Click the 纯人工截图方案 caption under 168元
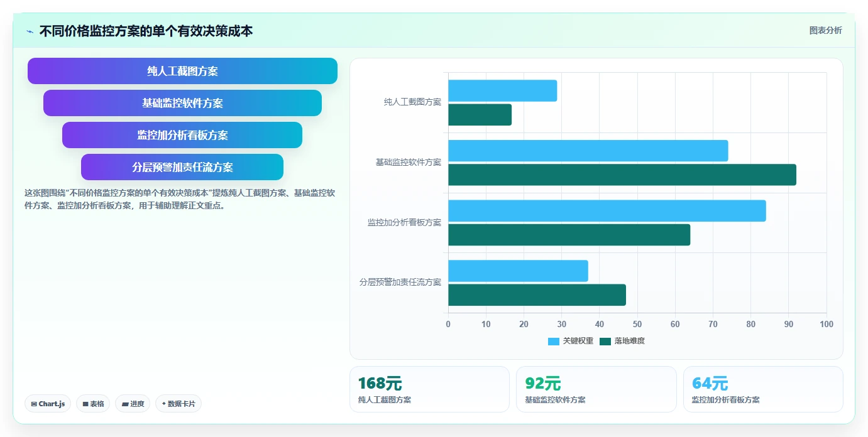 385,400
